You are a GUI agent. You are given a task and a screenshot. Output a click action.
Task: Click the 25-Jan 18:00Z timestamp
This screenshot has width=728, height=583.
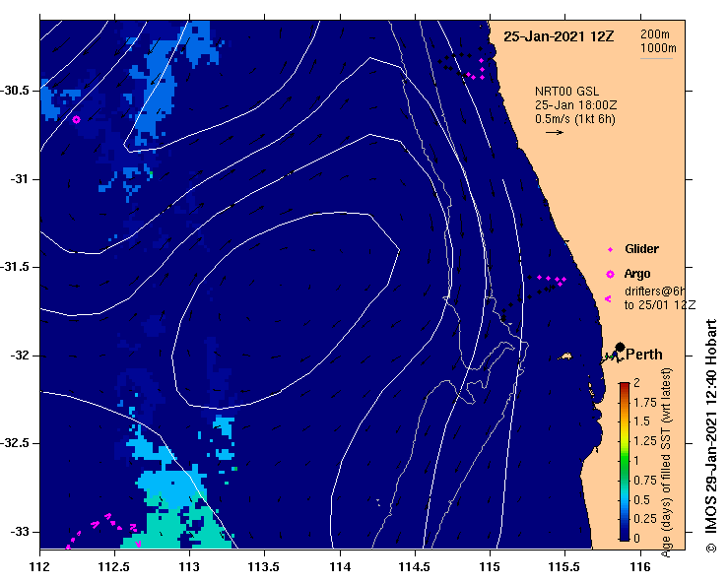(x=575, y=105)
